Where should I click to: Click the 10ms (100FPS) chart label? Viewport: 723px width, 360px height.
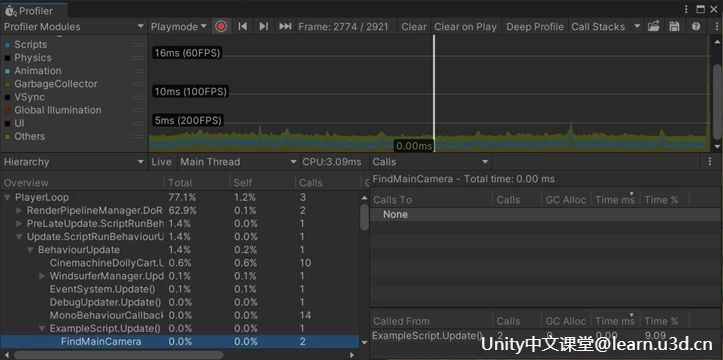point(190,92)
